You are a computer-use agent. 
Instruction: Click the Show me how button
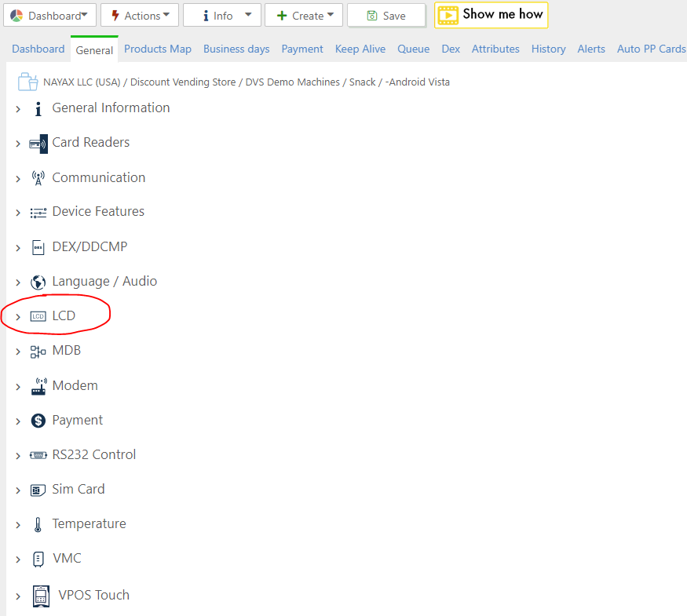point(491,15)
